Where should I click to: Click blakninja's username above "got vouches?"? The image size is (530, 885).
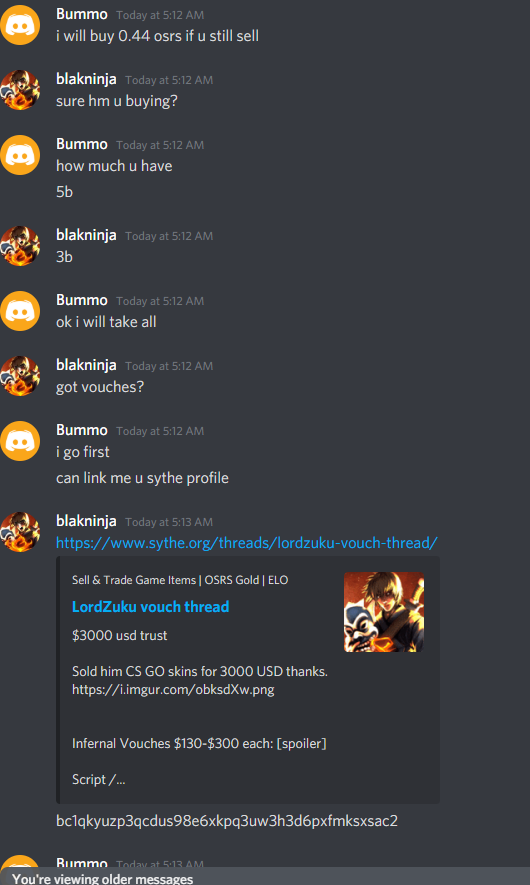pos(86,365)
